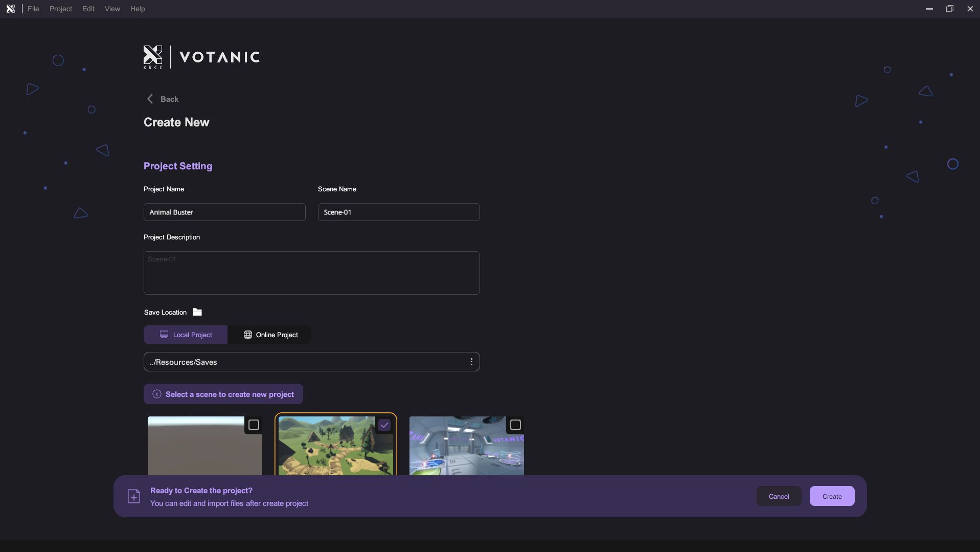Switch to the Online Project tab
Image resolution: width=980 pixels, height=552 pixels.
click(270, 335)
